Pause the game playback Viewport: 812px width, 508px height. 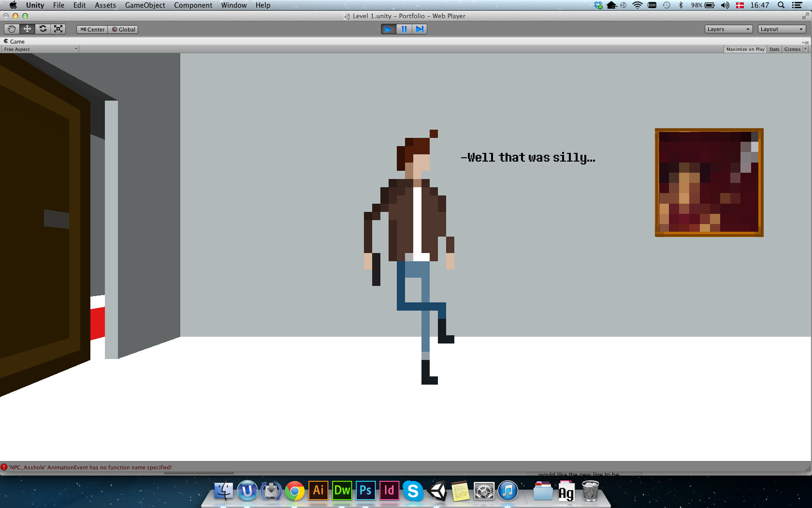404,29
